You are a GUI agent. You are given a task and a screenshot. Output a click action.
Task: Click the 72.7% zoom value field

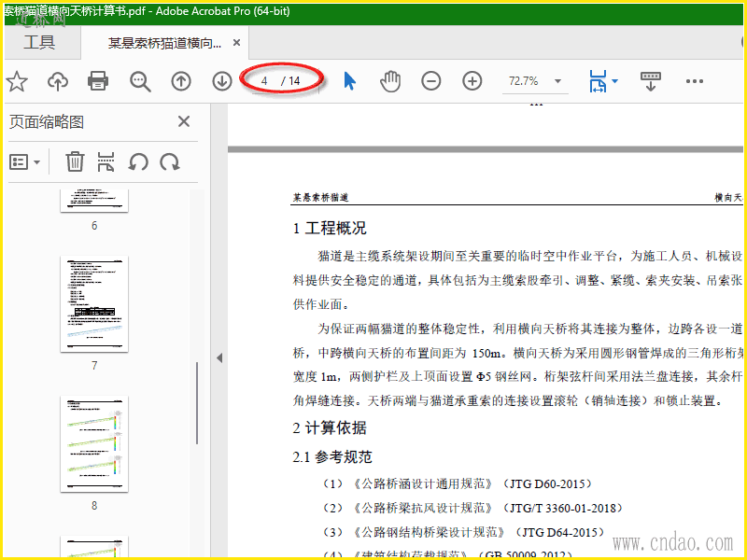(524, 81)
